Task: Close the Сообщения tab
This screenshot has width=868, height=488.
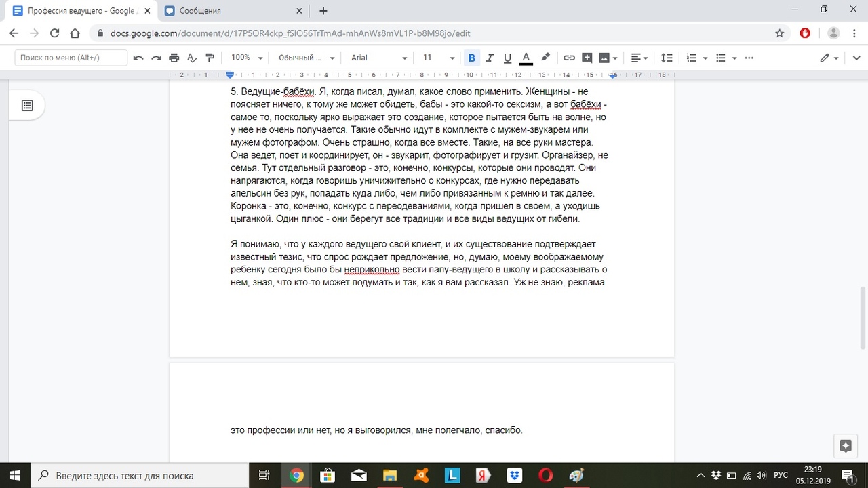Action: tap(300, 11)
